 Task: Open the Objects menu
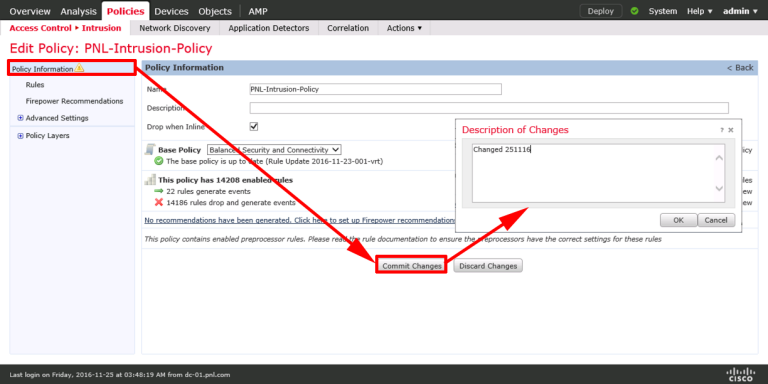pyautogui.click(x=215, y=11)
